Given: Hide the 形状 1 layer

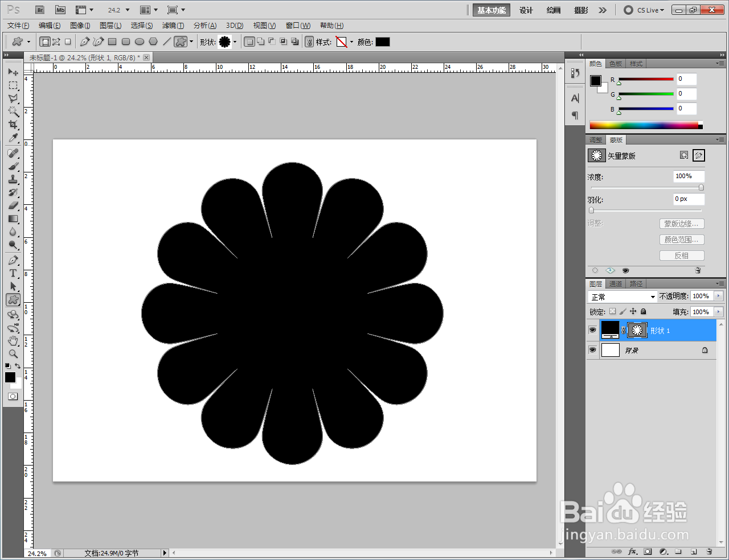Looking at the screenshot, I should 592,330.
